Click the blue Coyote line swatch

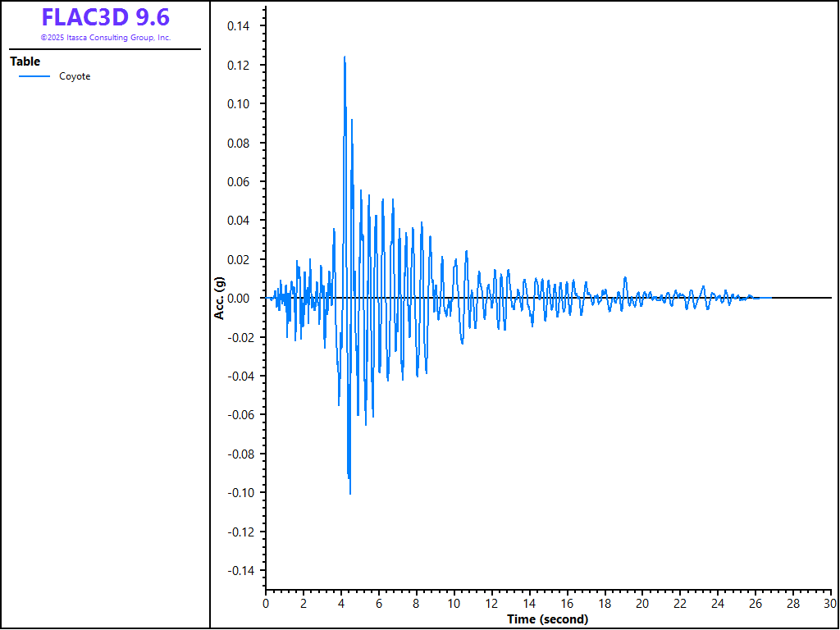click(34, 76)
